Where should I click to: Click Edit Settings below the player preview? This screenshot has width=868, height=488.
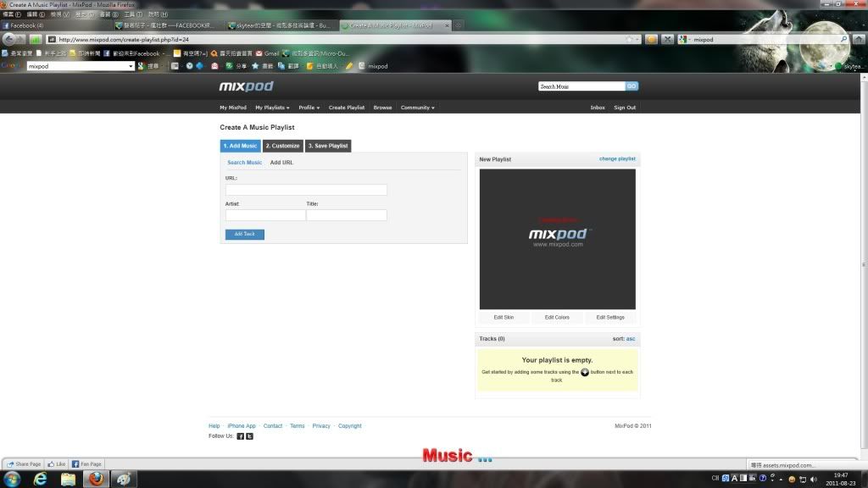point(610,318)
